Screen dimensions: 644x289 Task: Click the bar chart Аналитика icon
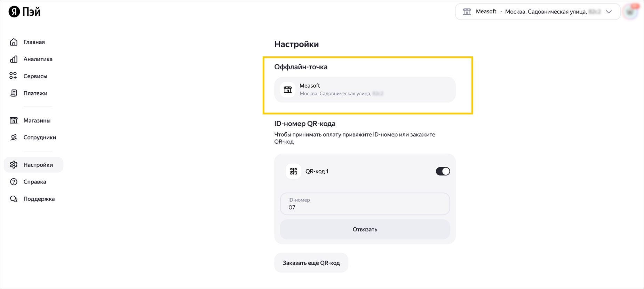point(14,59)
